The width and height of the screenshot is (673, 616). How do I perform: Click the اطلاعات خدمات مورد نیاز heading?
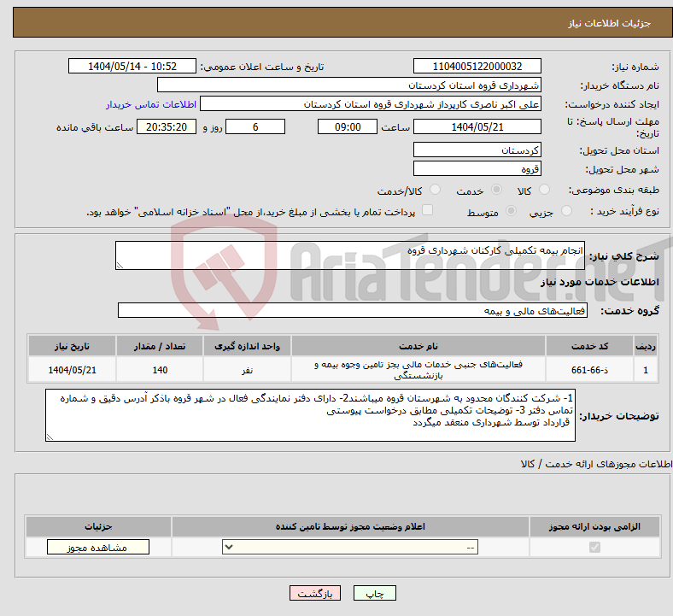600,282
